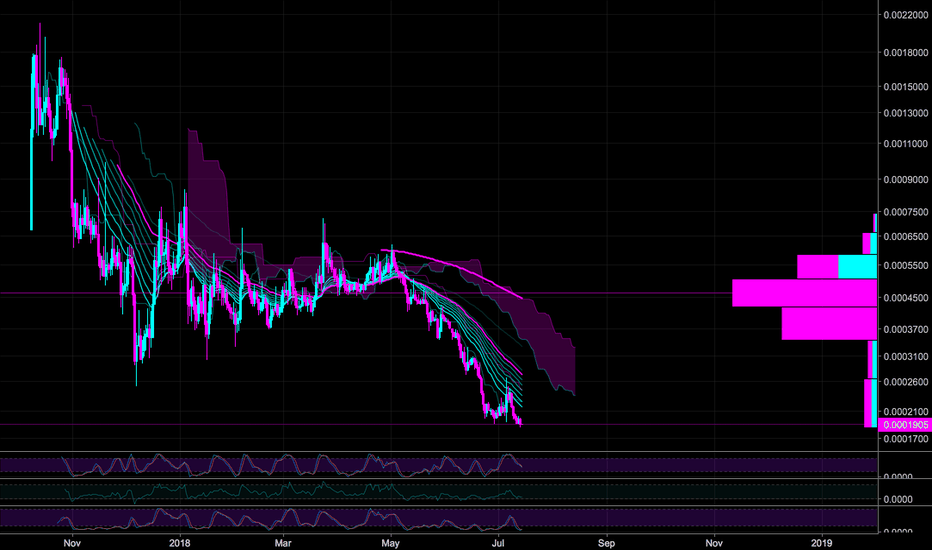
Task: Click the middle indicator pane's 0.0000 value
Action: (x=898, y=499)
